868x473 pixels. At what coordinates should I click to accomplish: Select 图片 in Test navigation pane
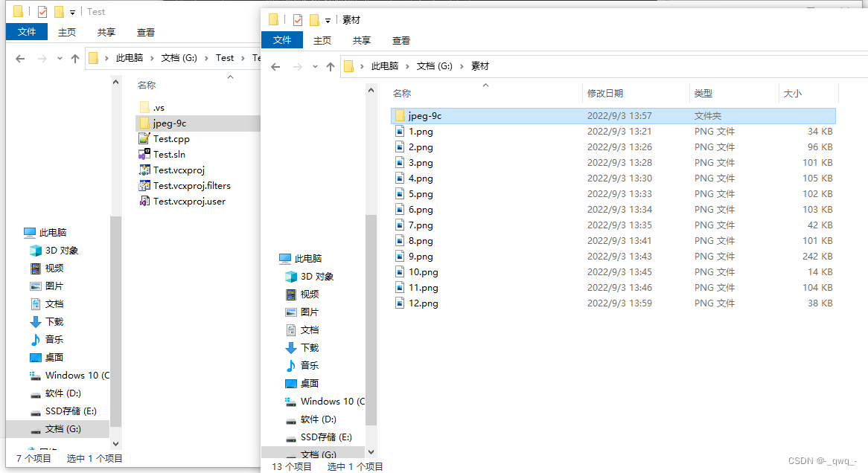[47, 286]
